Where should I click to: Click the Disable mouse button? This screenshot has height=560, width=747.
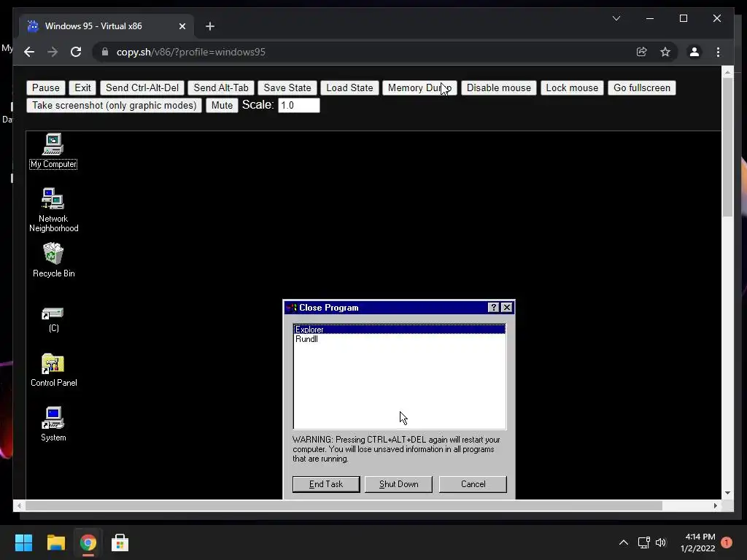coord(499,87)
